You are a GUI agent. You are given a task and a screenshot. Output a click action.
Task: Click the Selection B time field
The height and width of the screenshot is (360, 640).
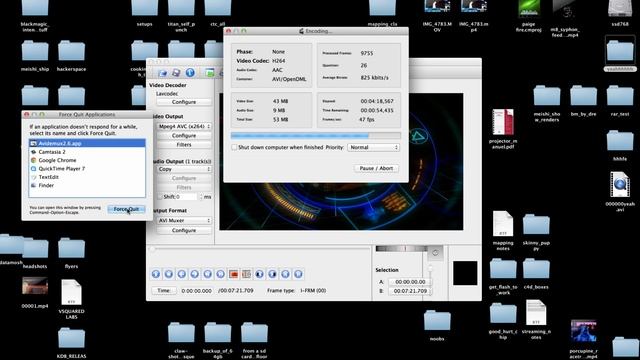tap(410, 291)
